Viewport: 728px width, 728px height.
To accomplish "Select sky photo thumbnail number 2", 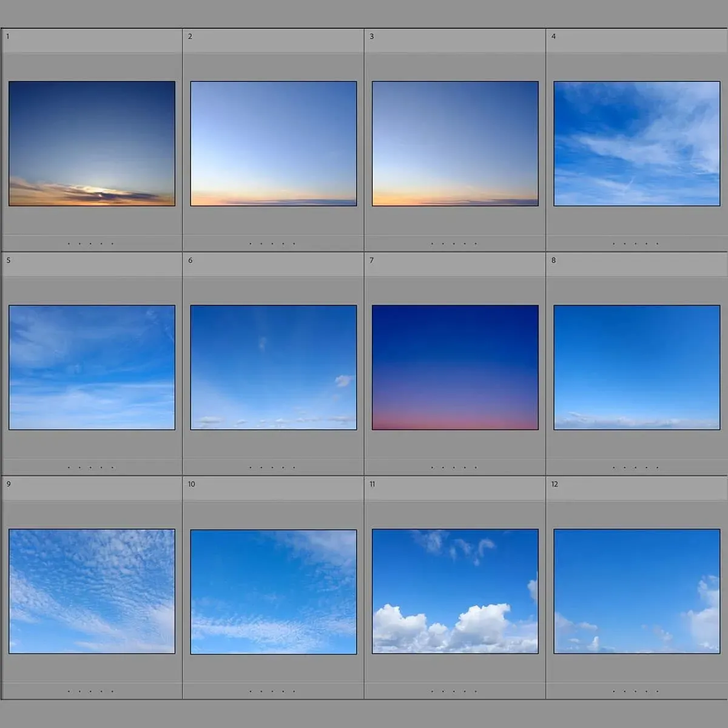I will click(x=274, y=144).
